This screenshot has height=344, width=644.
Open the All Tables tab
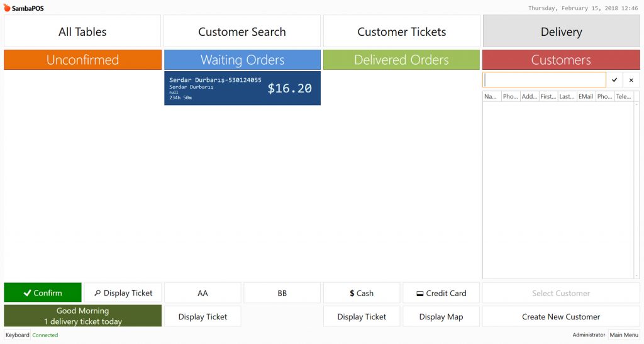coord(82,32)
